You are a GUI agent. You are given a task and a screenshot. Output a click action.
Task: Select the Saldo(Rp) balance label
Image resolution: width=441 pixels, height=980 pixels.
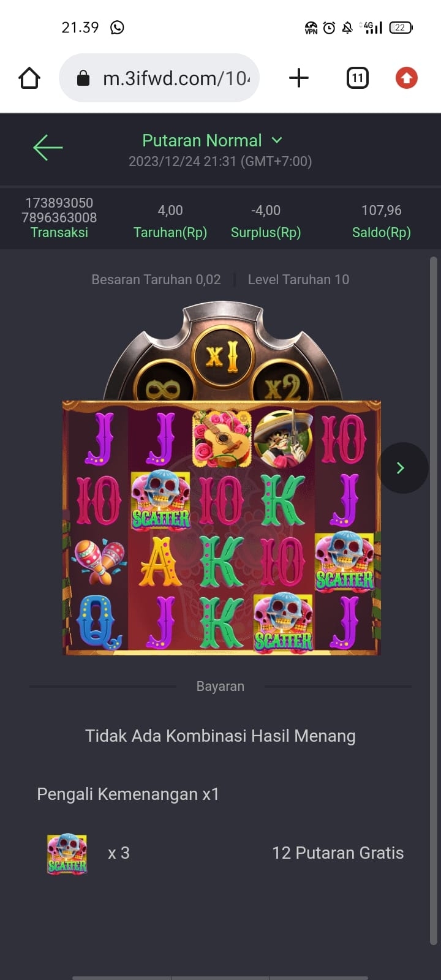pos(382,233)
